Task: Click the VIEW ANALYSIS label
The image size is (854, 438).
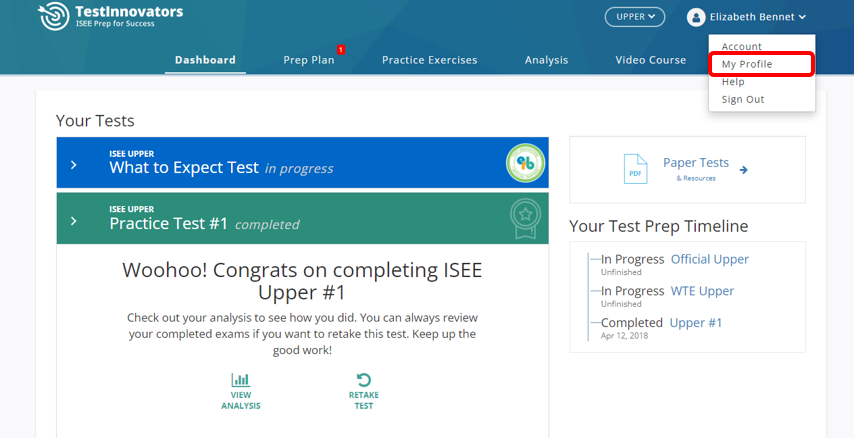Action: click(241, 400)
